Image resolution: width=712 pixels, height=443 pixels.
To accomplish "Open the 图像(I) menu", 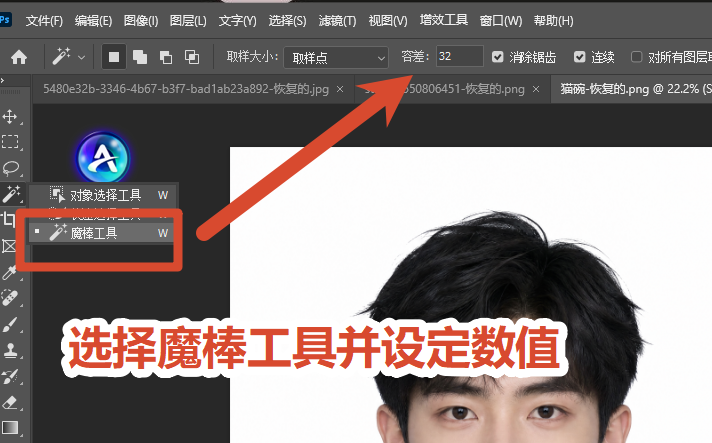I will click(141, 20).
